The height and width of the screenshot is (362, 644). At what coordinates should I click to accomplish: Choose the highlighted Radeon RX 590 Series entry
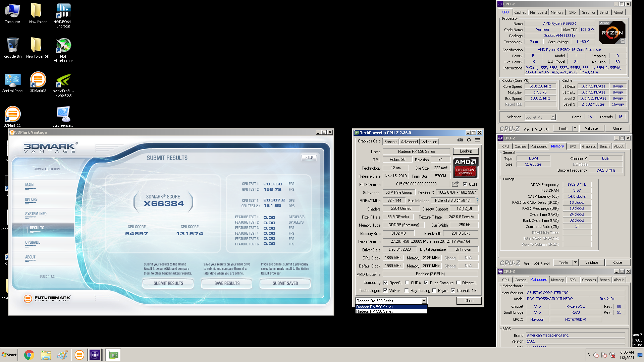click(391, 307)
